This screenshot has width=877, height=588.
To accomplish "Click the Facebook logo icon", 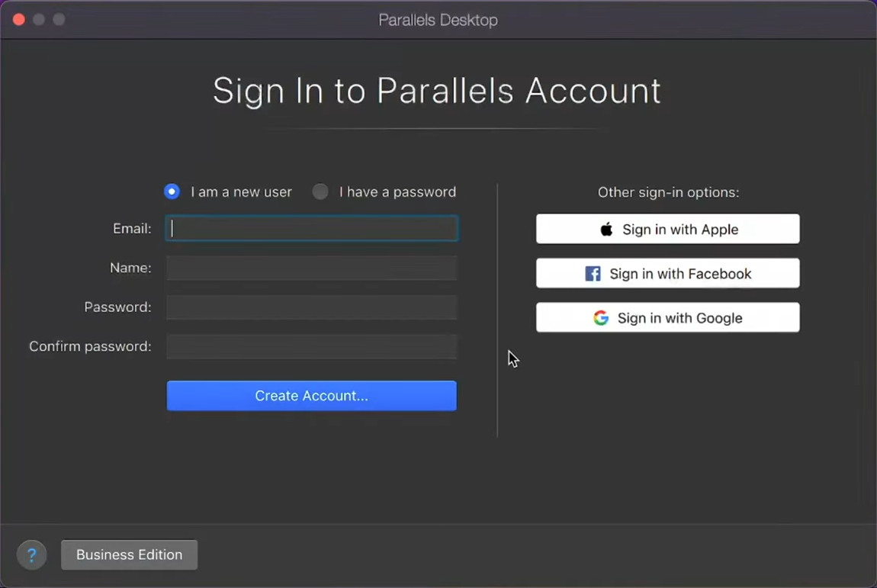I will tap(593, 274).
